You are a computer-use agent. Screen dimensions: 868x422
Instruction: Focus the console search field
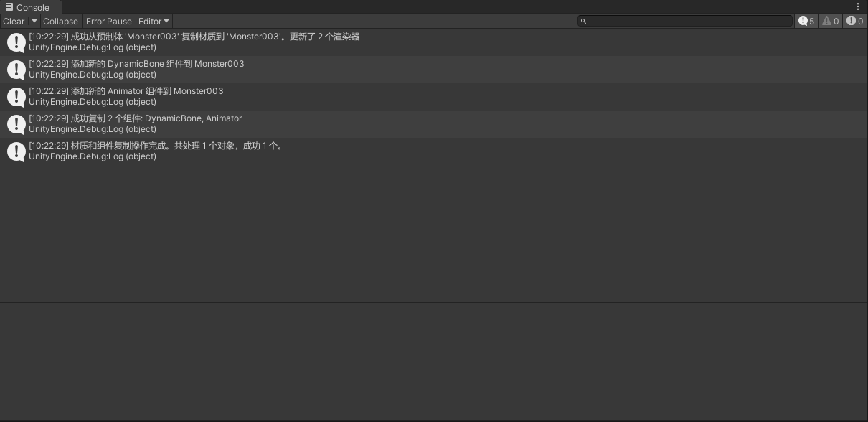point(685,22)
